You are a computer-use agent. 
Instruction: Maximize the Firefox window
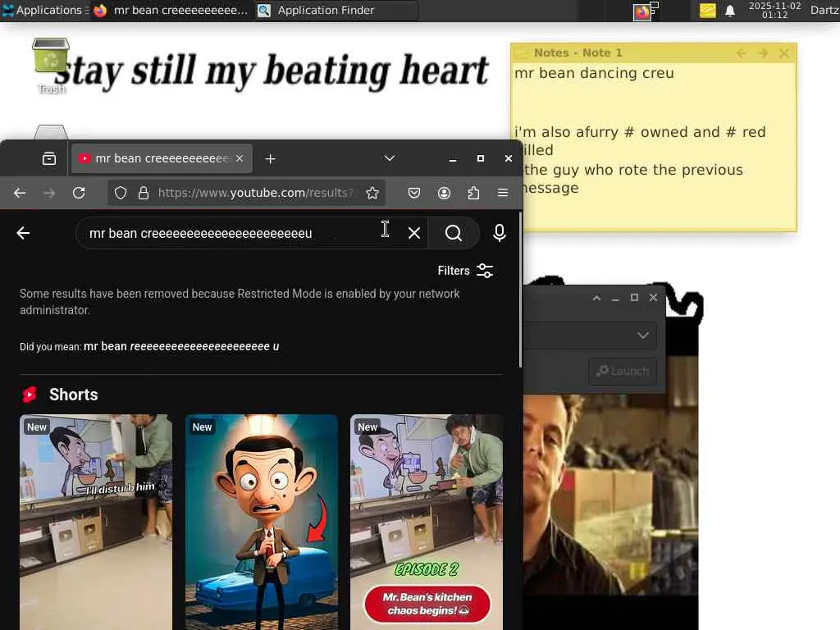click(481, 158)
